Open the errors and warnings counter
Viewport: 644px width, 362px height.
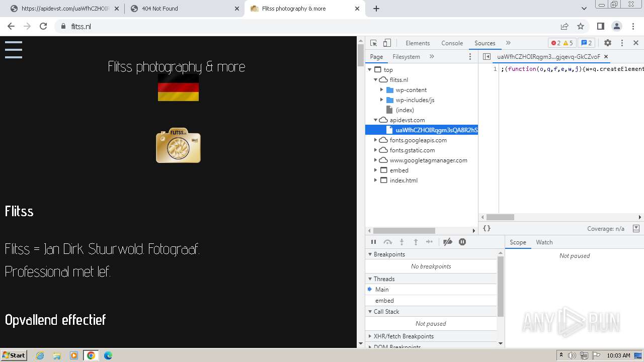pos(562,43)
